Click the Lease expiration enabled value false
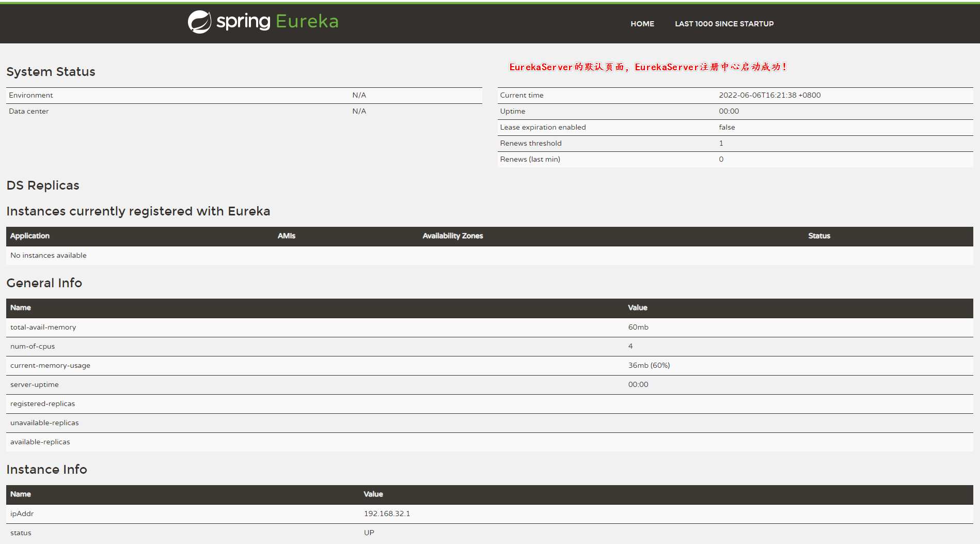This screenshot has height=544, width=980. pyautogui.click(x=726, y=128)
